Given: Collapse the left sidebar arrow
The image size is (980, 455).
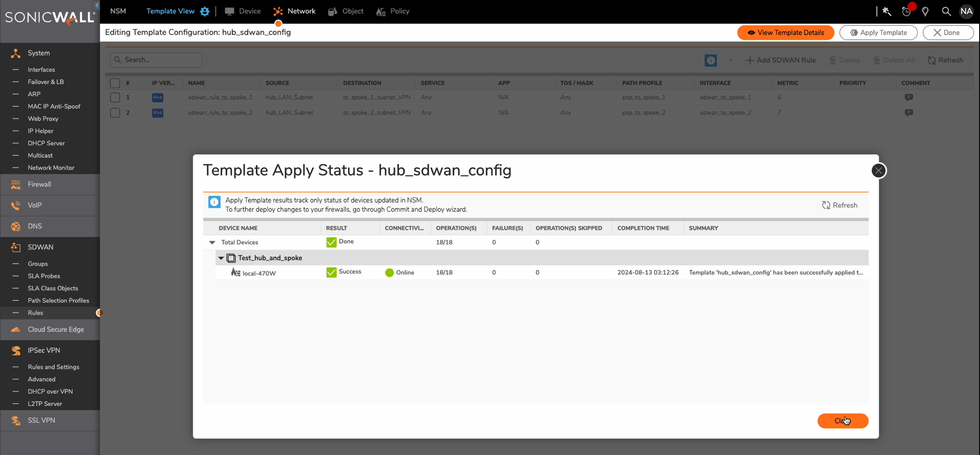Looking at the screenshot, I should pos(96,5).
